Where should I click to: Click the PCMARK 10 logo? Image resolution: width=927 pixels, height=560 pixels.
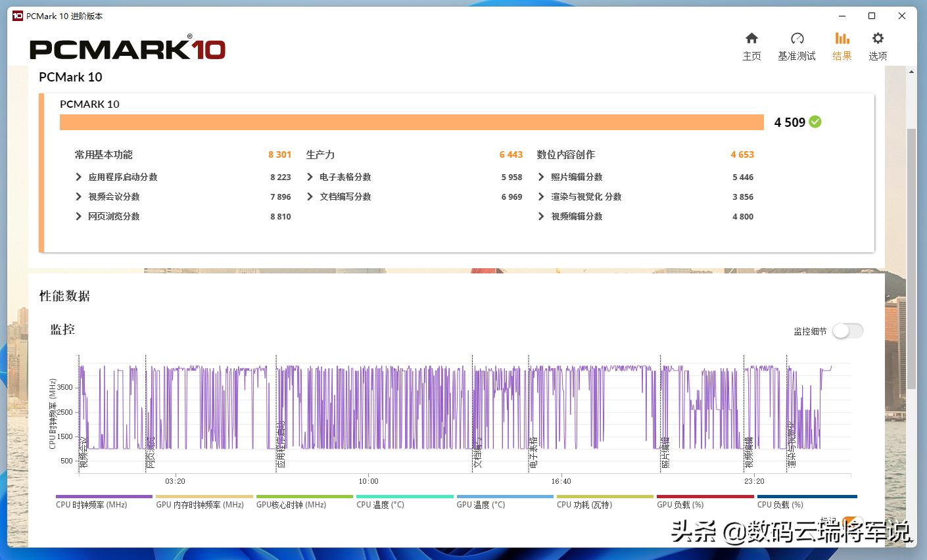[x=128, y=48]
